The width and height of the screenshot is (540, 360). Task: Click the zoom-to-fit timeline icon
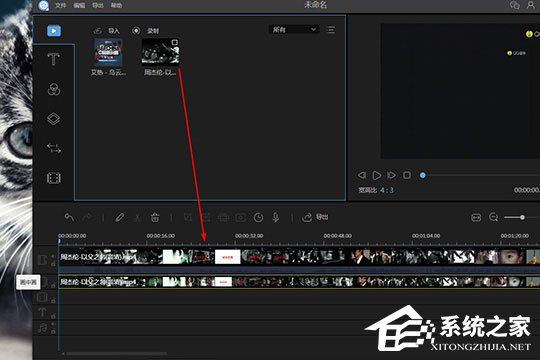pos(476,217)
